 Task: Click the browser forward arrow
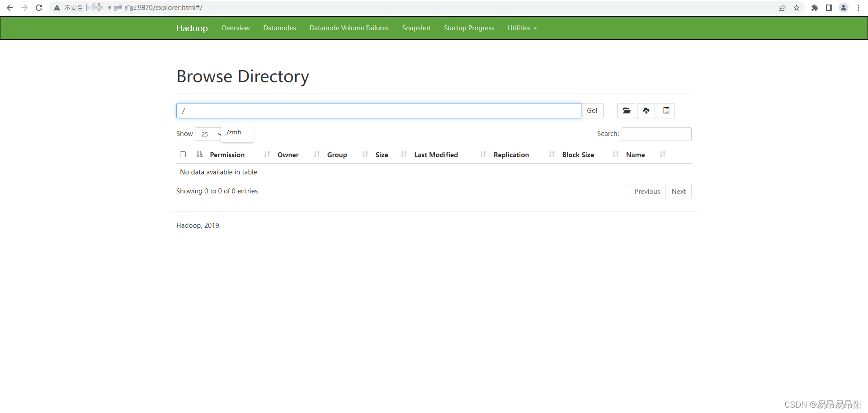24,8
